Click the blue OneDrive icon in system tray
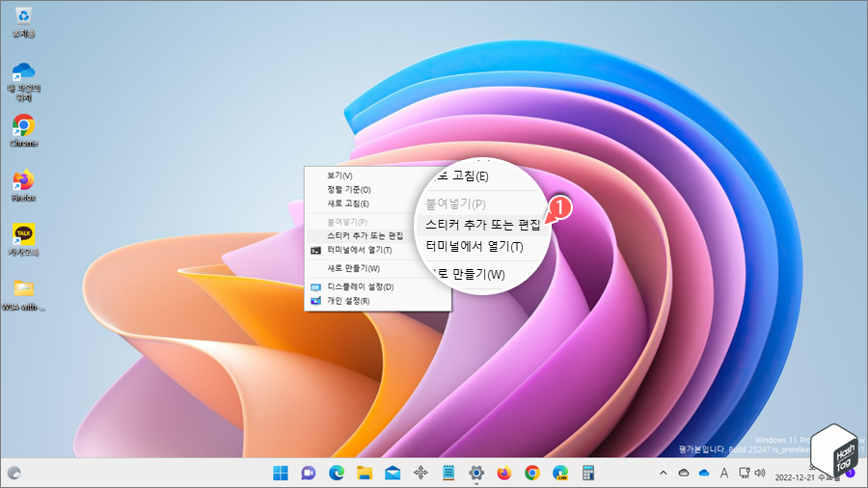Screen dimensions: 868x488 tap(704, 473)
